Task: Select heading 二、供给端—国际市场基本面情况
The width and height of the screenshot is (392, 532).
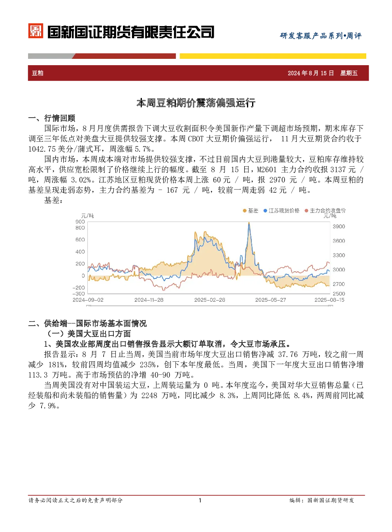Action: click(x=87, y=323)
